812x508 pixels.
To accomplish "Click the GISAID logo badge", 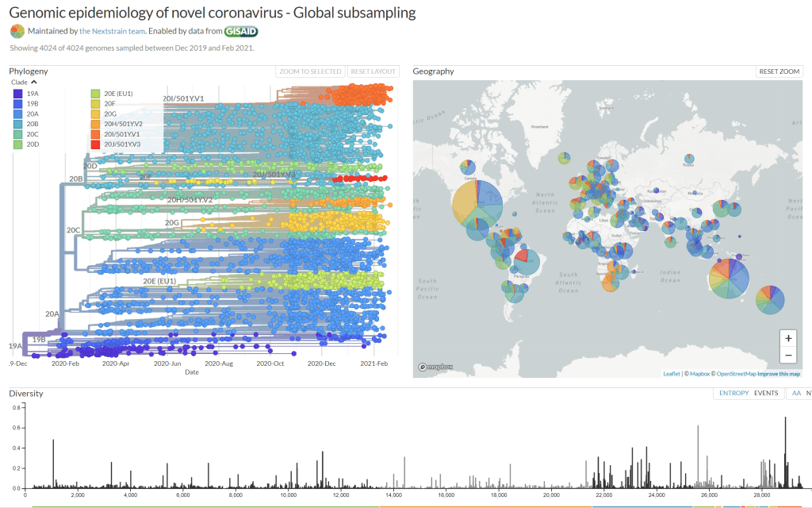I will (240, 32).
